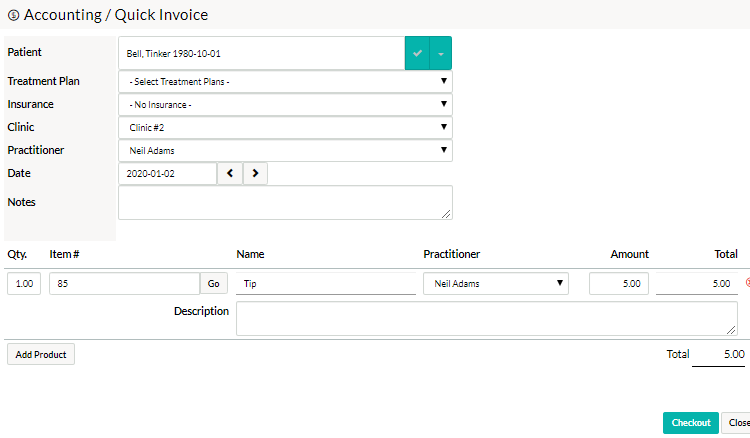Remove the Tip line item with red icon
This screenshot has width=750, height=438.
click(748, 283)
